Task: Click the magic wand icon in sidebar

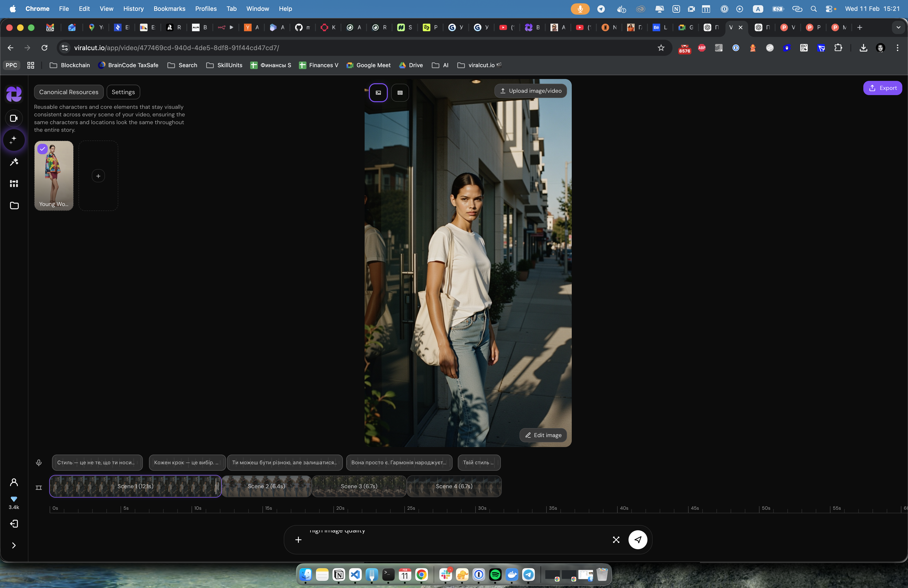Action: [14, 162]
